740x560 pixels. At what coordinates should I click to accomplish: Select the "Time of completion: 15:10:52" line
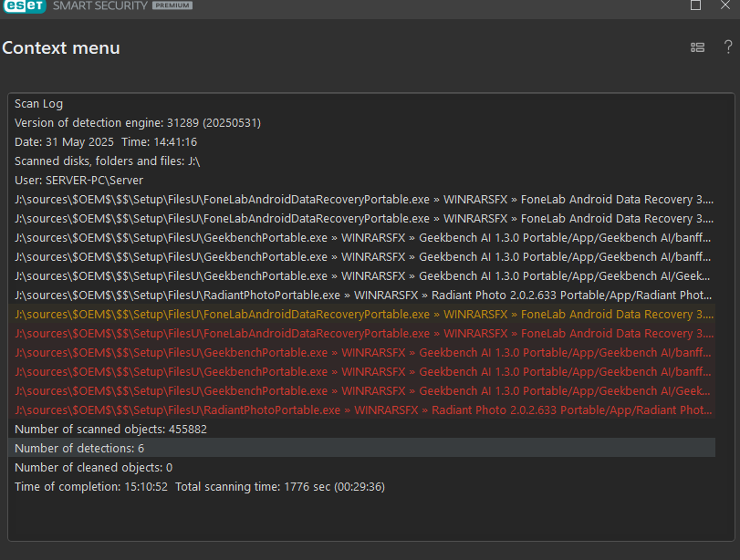coord(361,487)
